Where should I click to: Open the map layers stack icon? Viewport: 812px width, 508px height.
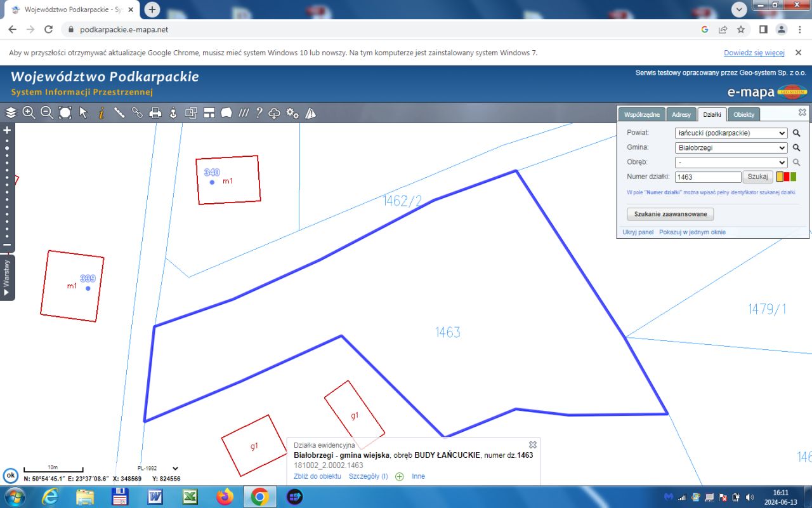(x=11, y=113)
